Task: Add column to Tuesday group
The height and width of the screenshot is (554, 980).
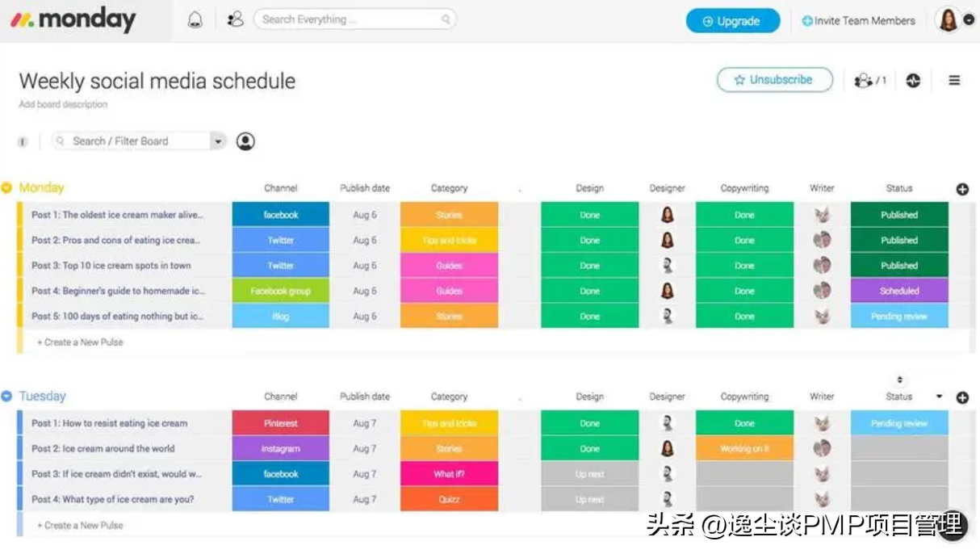Action: [962, 397]
